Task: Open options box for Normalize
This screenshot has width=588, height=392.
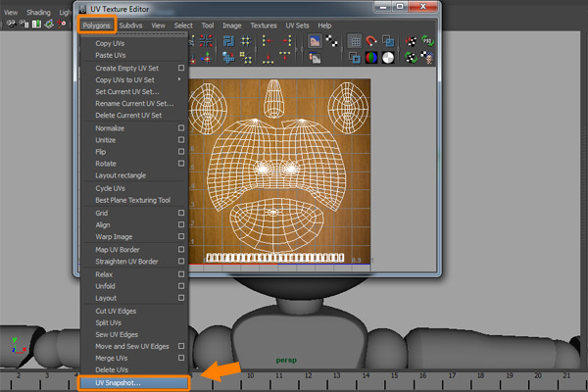Action: 181,128
